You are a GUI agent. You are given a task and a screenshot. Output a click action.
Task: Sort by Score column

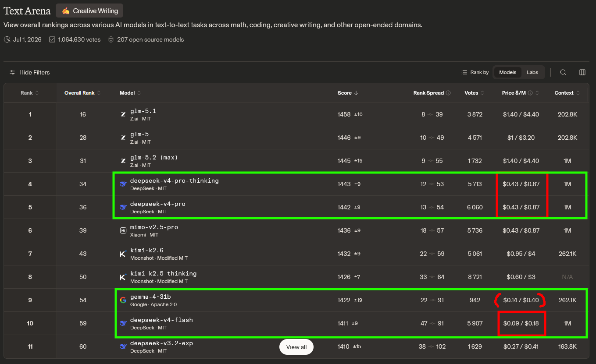(x=348, y=93)
